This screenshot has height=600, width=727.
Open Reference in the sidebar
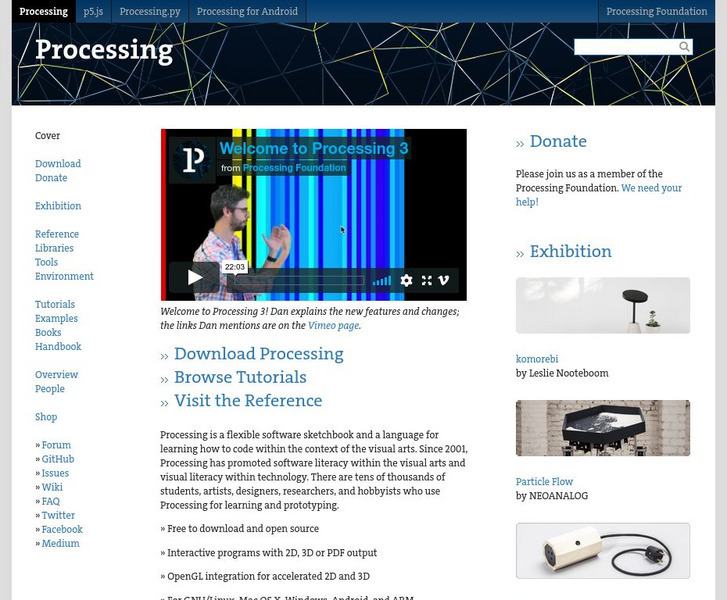57,234
